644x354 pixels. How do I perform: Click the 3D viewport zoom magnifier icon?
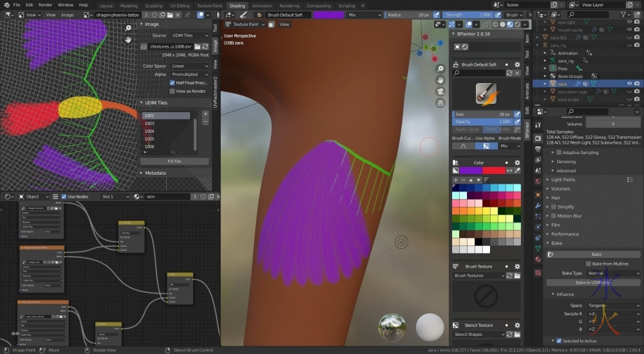tap(440, 69)
